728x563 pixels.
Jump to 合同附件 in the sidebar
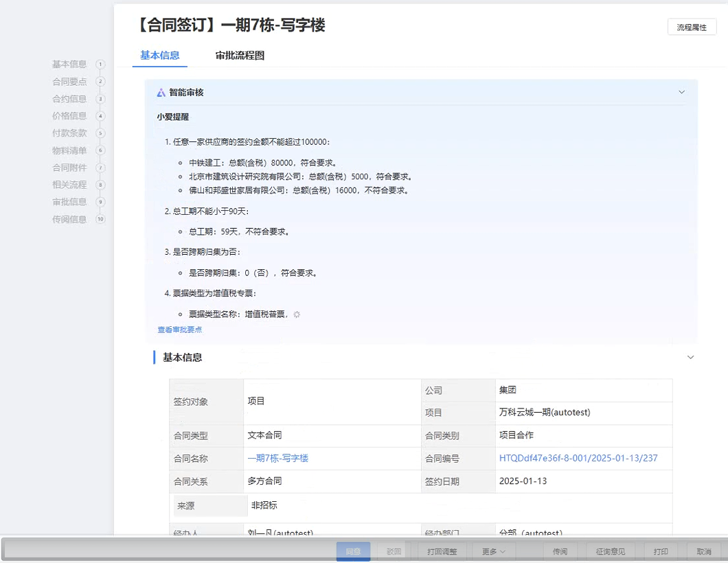69,168
